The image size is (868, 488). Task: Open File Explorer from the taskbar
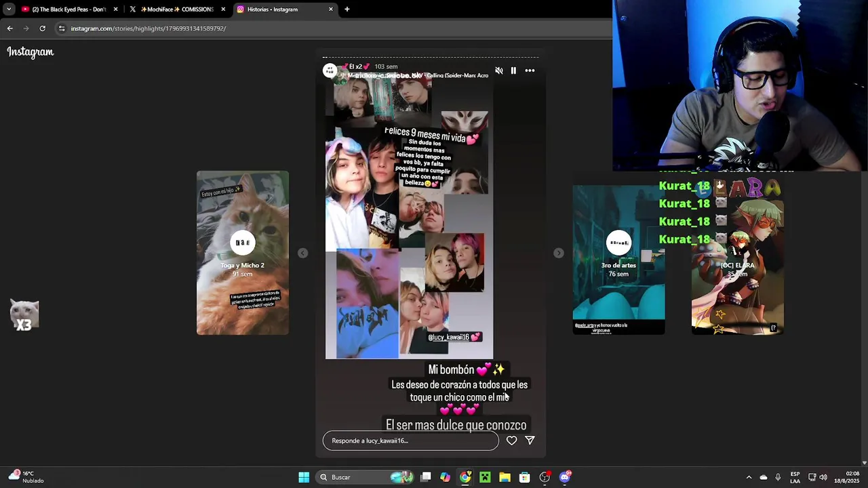pyautogui.click(x=505, y=477)
